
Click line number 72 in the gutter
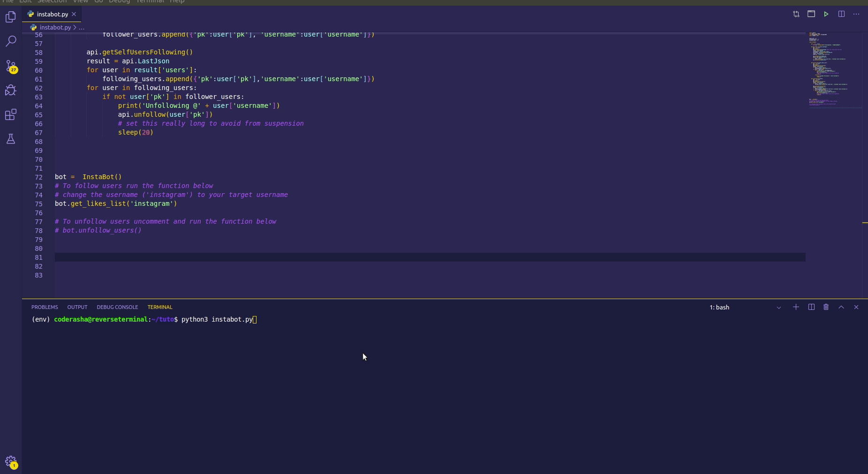coord(38,177)
